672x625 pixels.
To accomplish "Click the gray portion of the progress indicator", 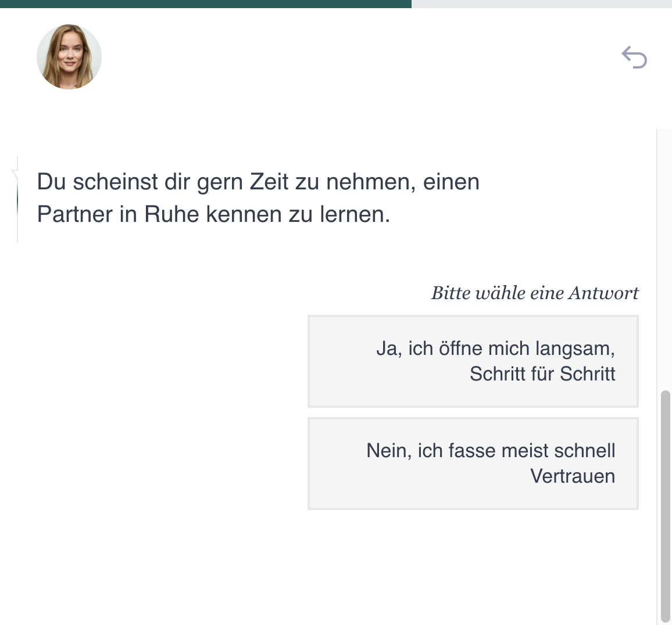I will pos(541,5).
